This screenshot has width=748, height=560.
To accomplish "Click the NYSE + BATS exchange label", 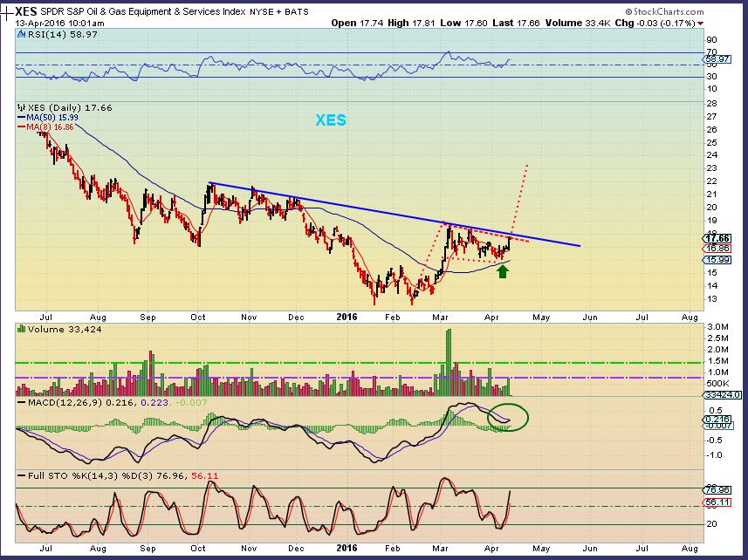I will [x=279, y=12].
